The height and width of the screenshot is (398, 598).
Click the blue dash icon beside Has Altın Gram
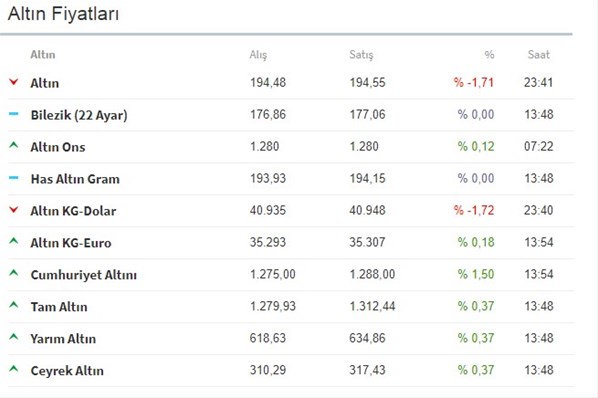(x=14, y=178)
